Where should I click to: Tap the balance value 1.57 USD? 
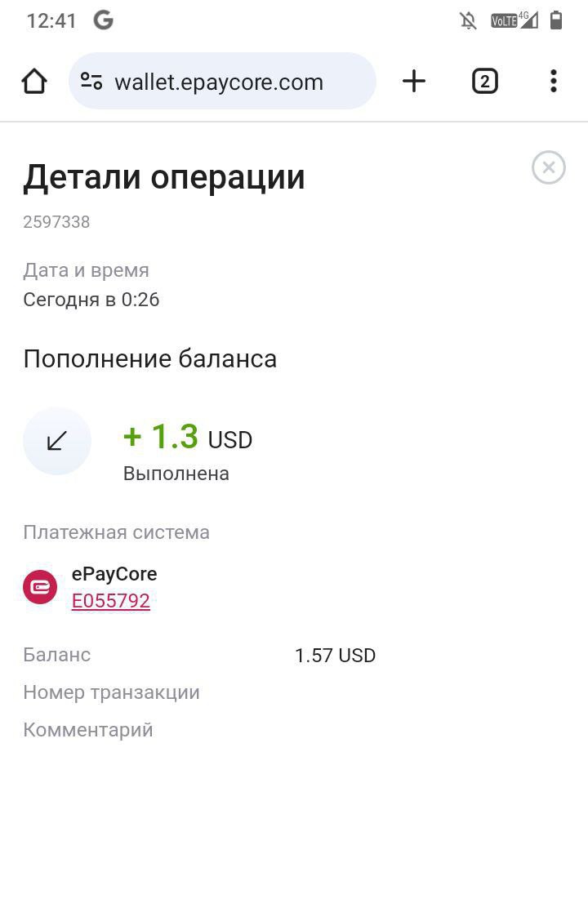335,656
